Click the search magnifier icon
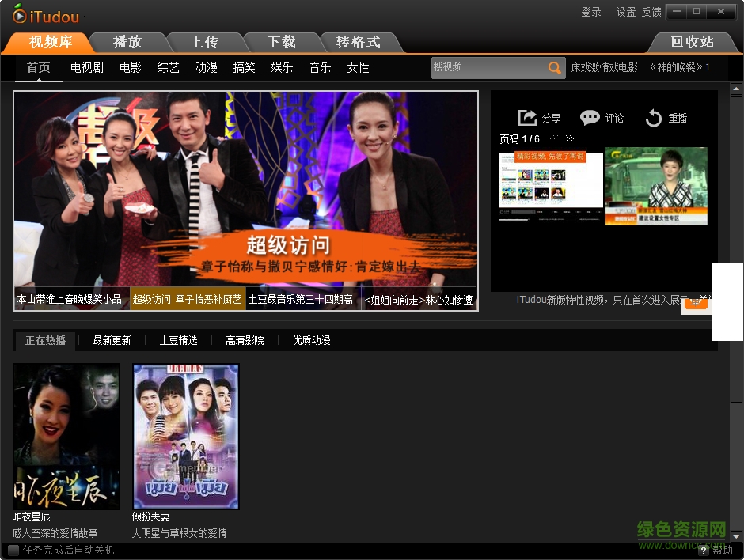744x560 pixels. pos(554,68)
